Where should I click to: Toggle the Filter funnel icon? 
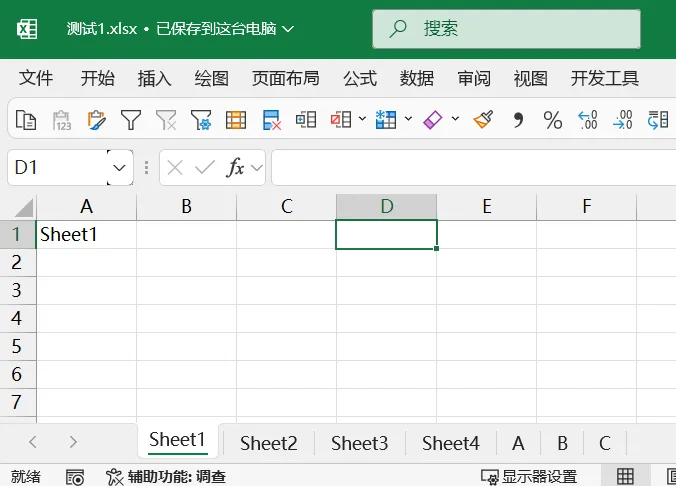point(131,120)
